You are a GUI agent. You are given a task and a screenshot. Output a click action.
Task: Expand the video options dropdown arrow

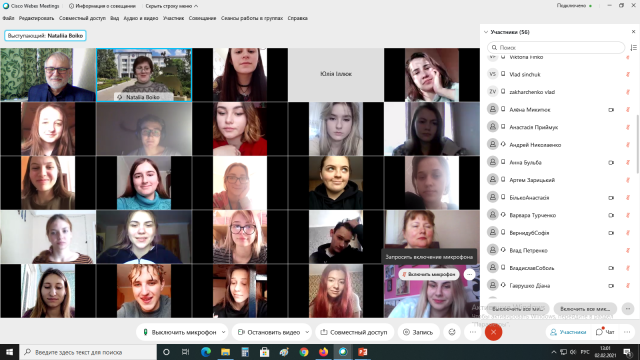(307, 332)
